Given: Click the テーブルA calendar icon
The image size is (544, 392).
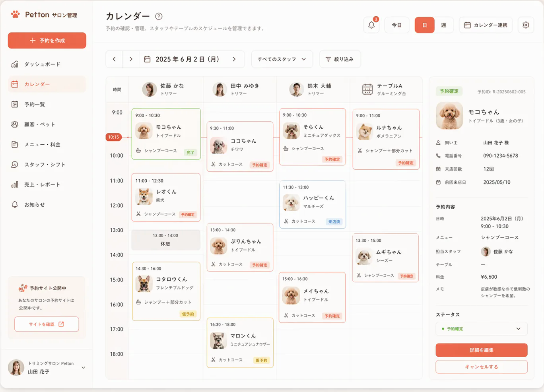Looking at the screenshot, I should [367, 89].
